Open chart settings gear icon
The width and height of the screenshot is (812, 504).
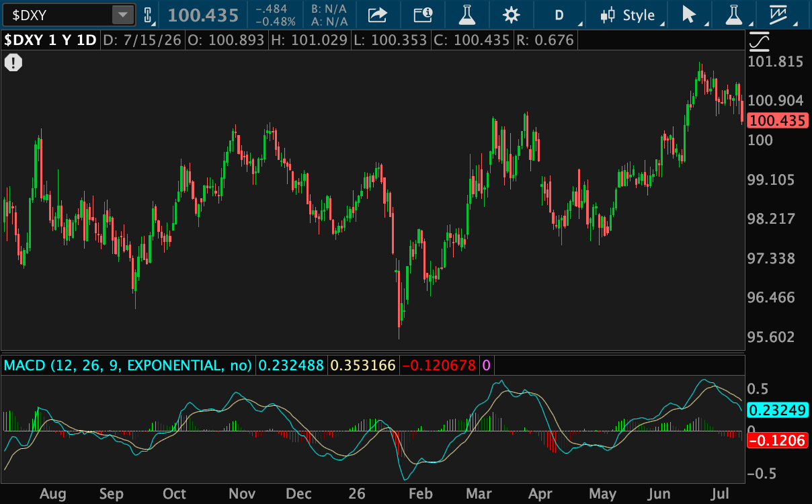click(512, 15)
